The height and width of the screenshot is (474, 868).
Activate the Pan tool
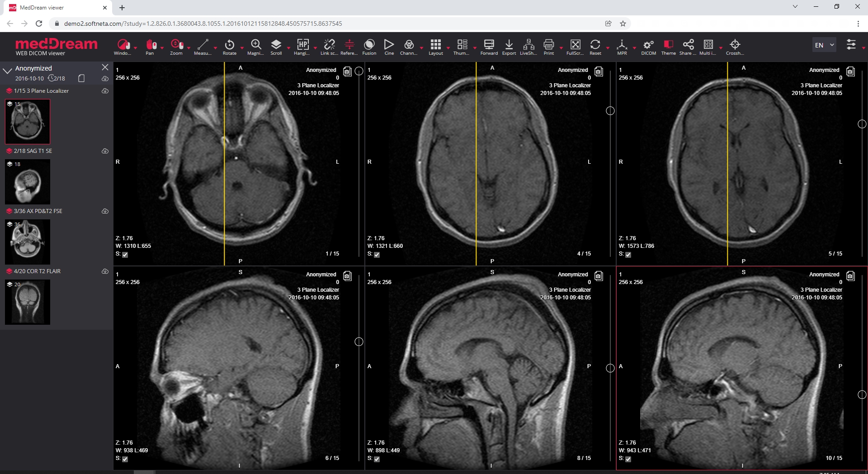coord(151,44)
